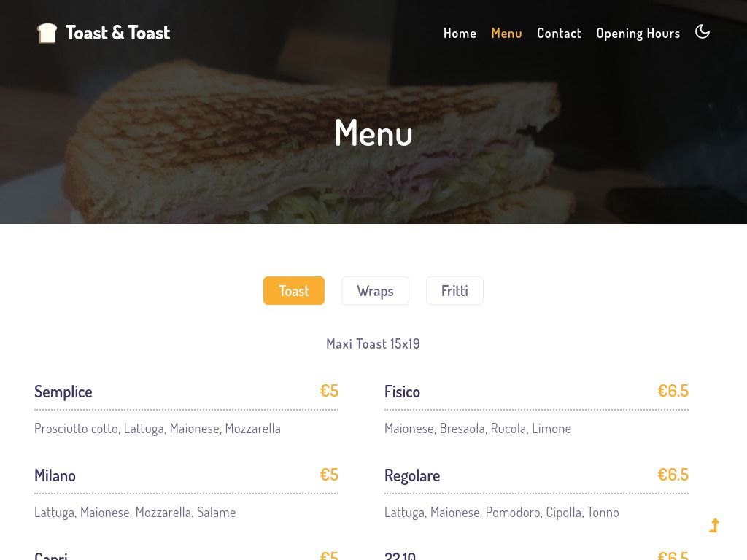Click the scroll-to-top arrow icon
The height and width of the screenshot is (560, 747).
click(714, 525)
